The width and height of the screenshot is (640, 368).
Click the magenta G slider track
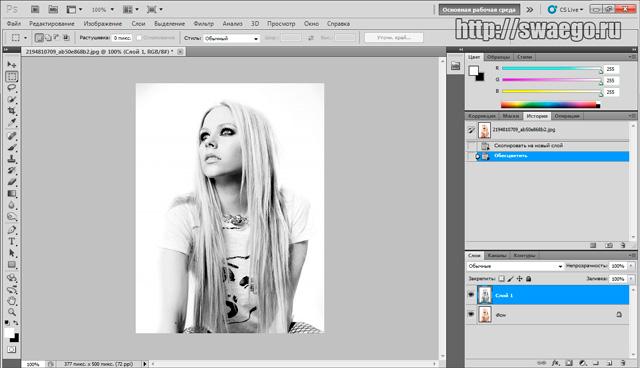[x=551, y=80]
